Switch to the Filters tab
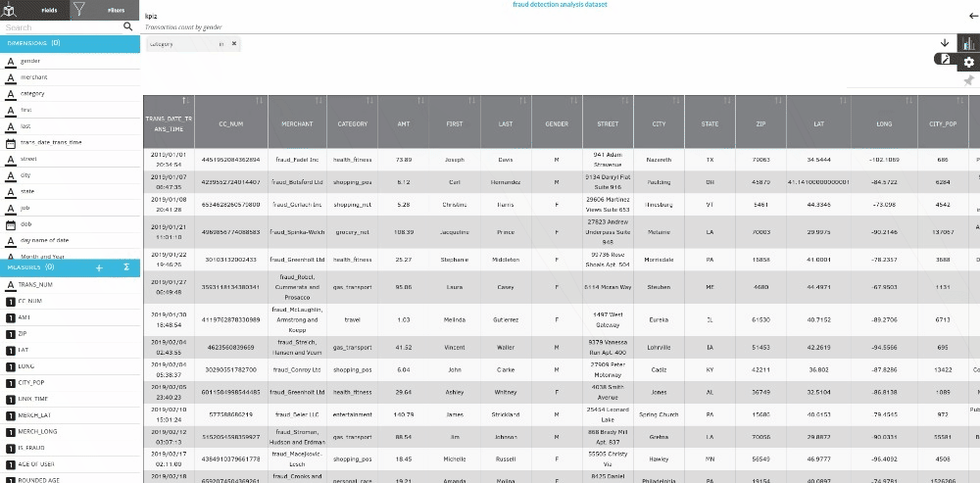 click(x=106, y=9)
